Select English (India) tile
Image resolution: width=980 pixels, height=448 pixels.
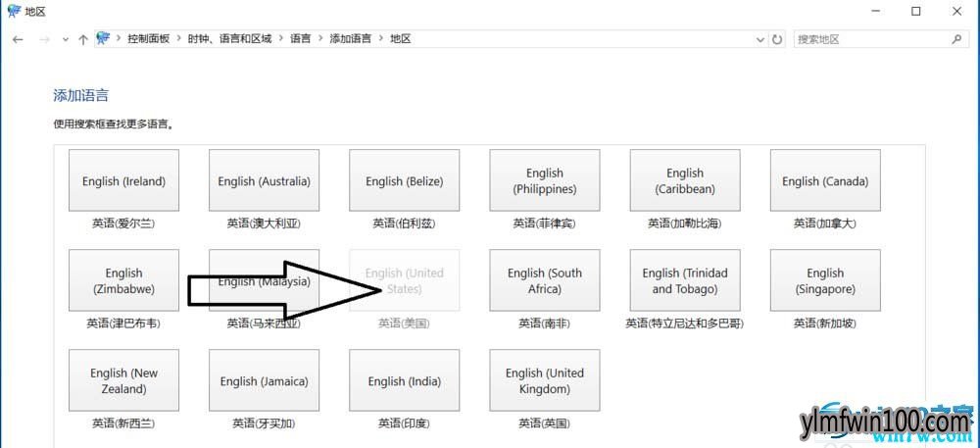click(405, 380)
